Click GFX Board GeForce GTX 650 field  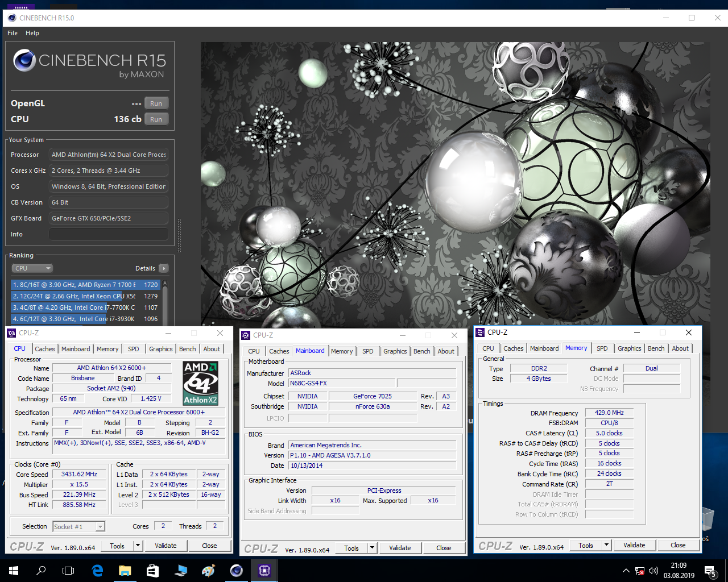pos(108,218)
